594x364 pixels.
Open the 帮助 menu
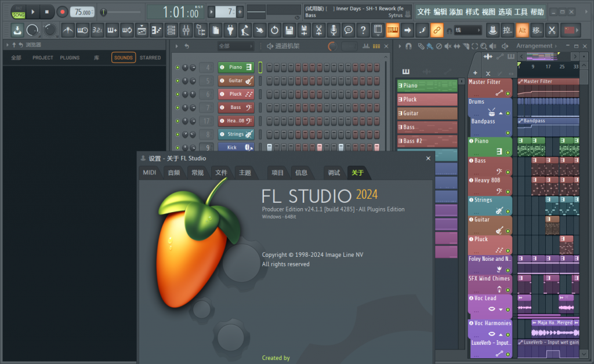click(x=537, y=12)
